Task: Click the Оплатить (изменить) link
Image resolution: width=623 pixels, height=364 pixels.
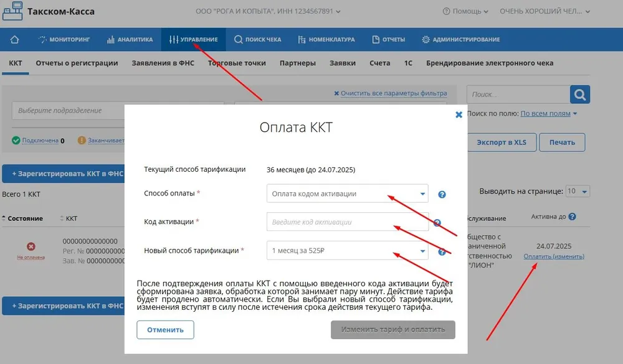Action: click(x=554, y=256)
